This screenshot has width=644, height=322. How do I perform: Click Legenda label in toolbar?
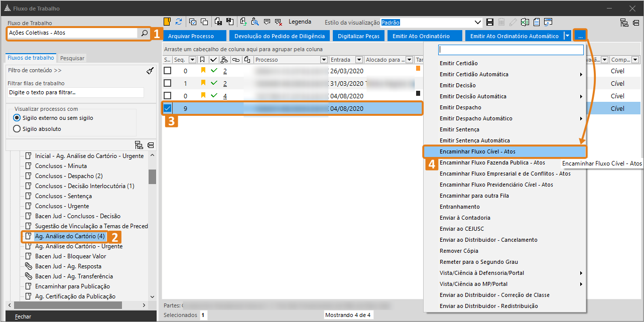tap(300, 22)
